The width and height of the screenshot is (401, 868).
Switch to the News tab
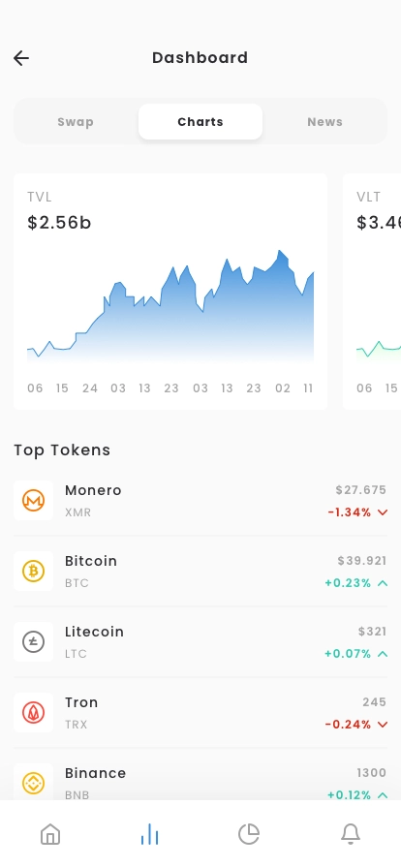pos(325,122)
